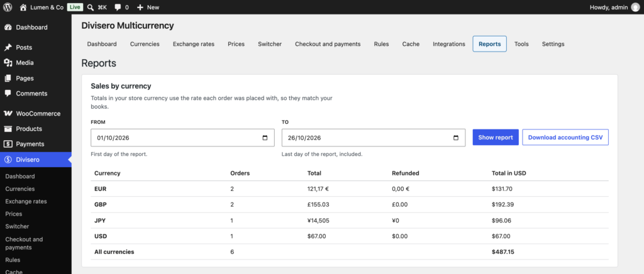Click the Payments dollar icon
Image resolution: width=644 pixels, height=274 pixels.
8,144
